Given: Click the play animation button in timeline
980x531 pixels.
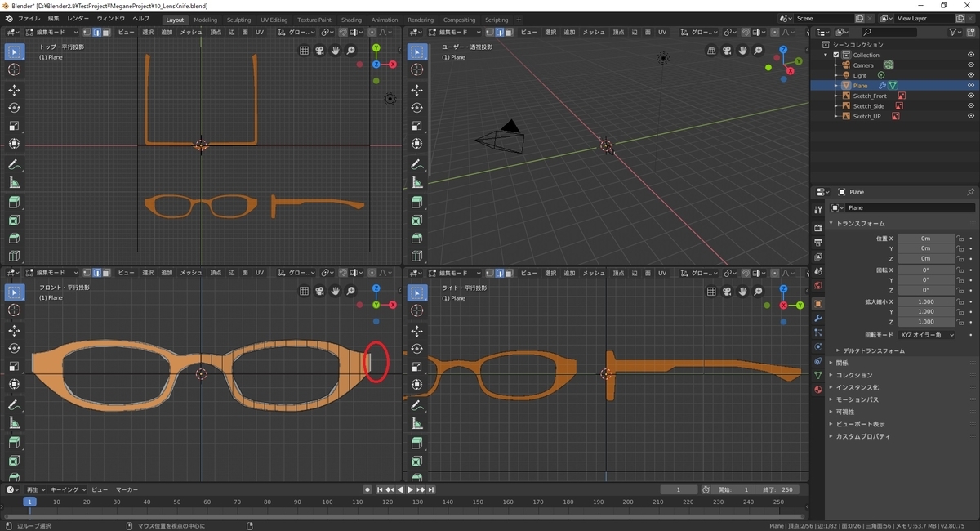Looking at the screenshot, I should pos(410,489).
